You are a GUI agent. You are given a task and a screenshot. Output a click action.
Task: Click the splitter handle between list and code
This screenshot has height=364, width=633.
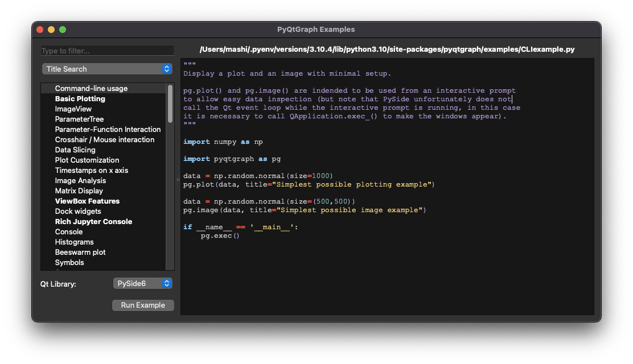click(x=178, y=180)
